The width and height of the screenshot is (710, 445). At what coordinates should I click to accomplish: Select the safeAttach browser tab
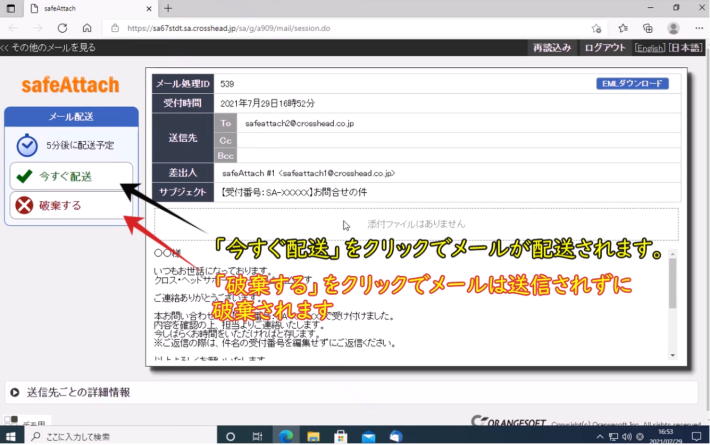coord(91,9)
